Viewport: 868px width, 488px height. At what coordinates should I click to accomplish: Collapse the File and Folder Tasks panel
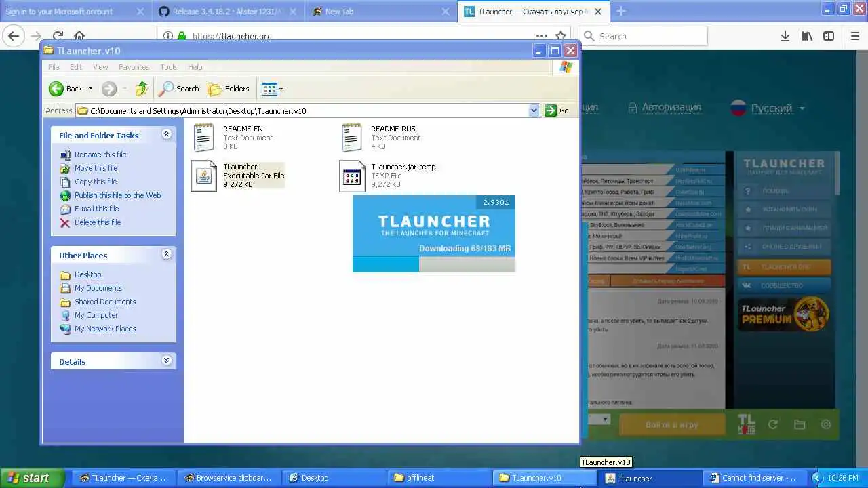166,135
